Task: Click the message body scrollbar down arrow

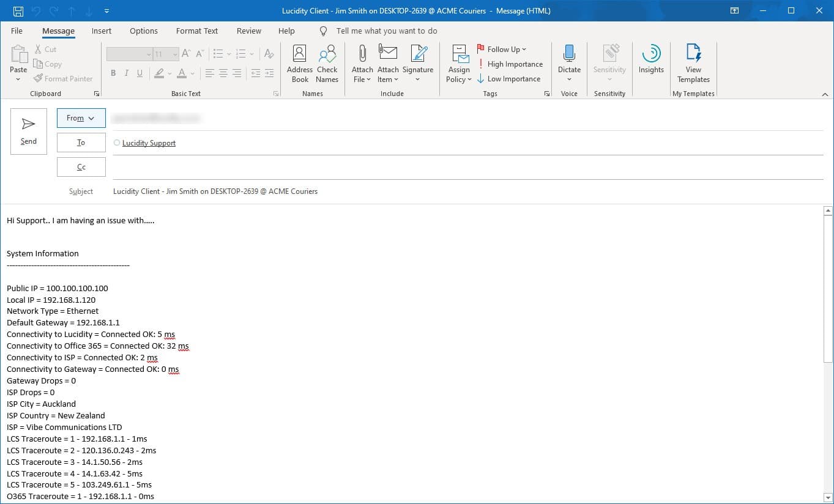Action: (x=828, y=497)
